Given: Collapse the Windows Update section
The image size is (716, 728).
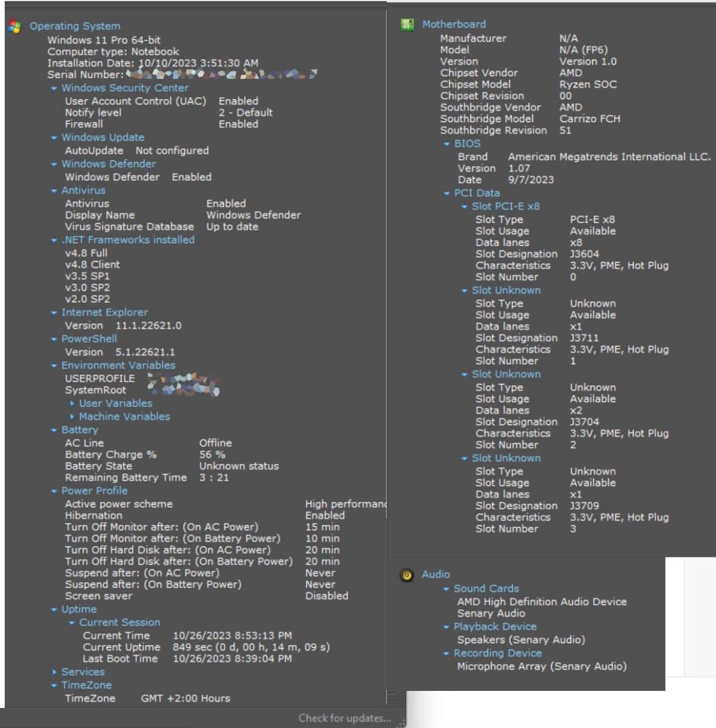Looking at the screenshot, I should pyautogui.click(x=54, y=138).
